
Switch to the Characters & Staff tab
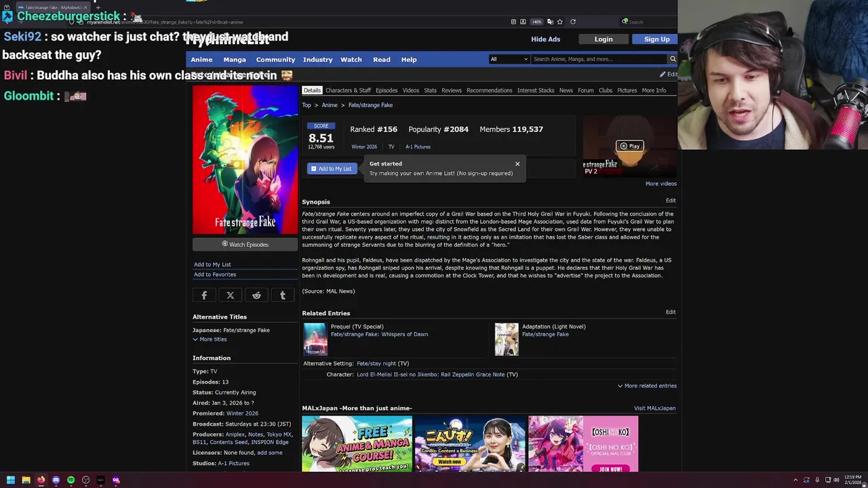point(348,90)
